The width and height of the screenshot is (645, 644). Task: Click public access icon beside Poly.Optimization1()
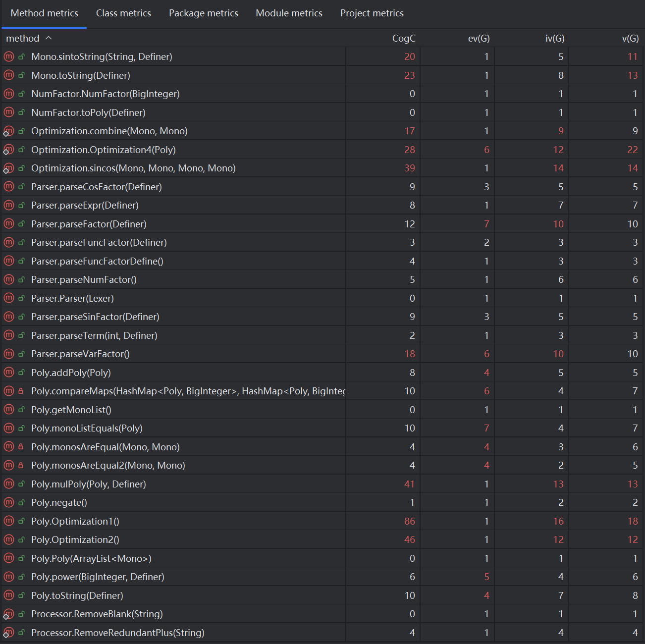21,521
